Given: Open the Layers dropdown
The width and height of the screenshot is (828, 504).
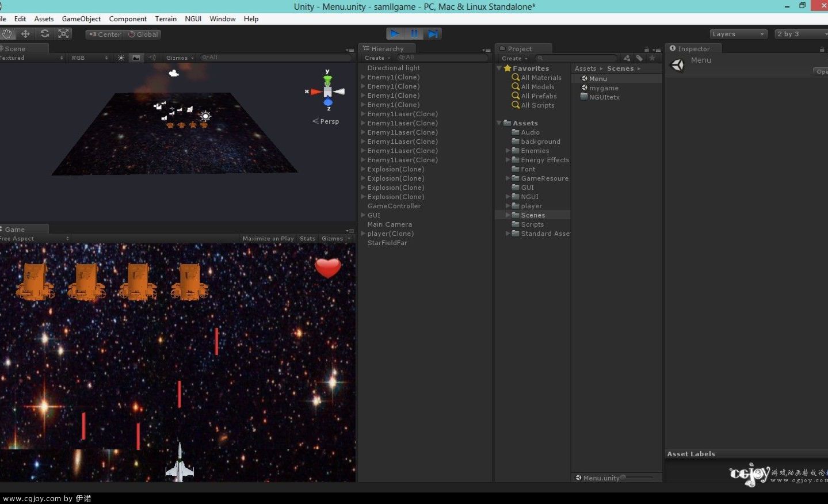Looking at the screenshot, I should pos(738,34).
